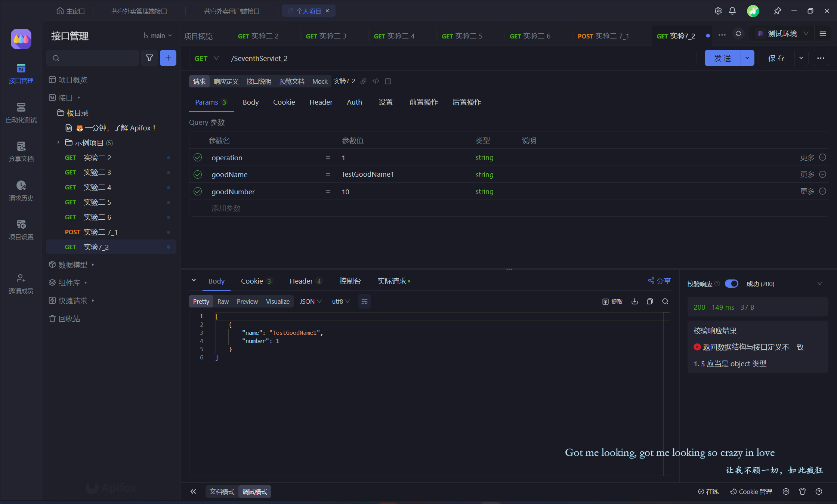Pin the window with the pin icon
837x504 pixels.
pos(777,11)
